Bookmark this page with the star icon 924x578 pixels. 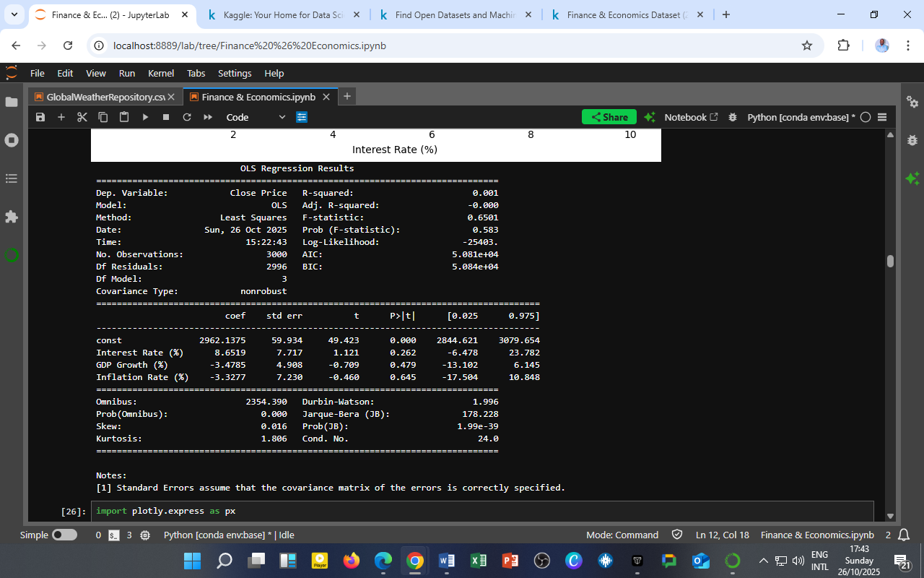point(808,45)
